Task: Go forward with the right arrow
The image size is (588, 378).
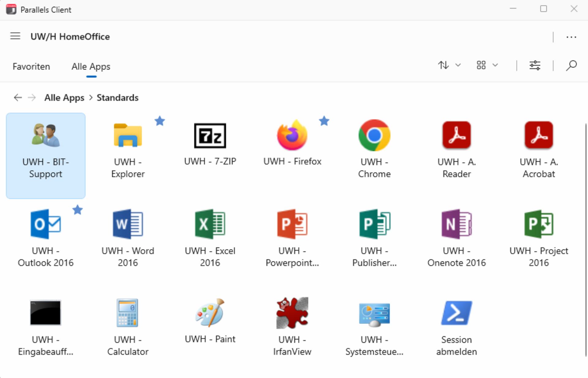Action: 32,97
